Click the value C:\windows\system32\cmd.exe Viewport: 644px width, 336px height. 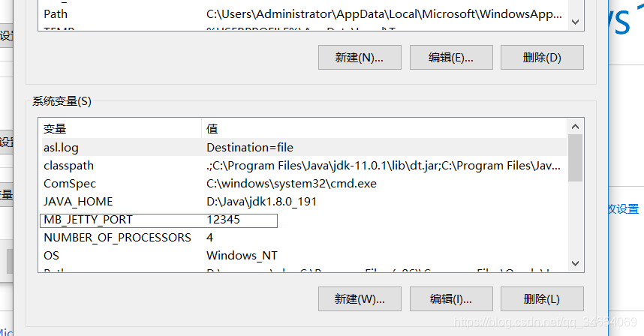tap(291, 184)
